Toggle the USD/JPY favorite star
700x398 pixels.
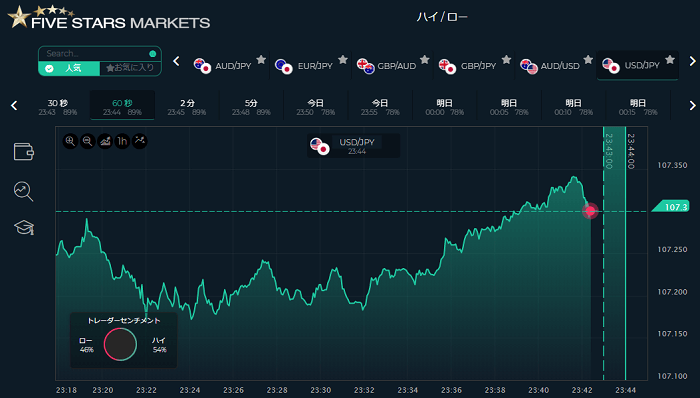point(670,59)
